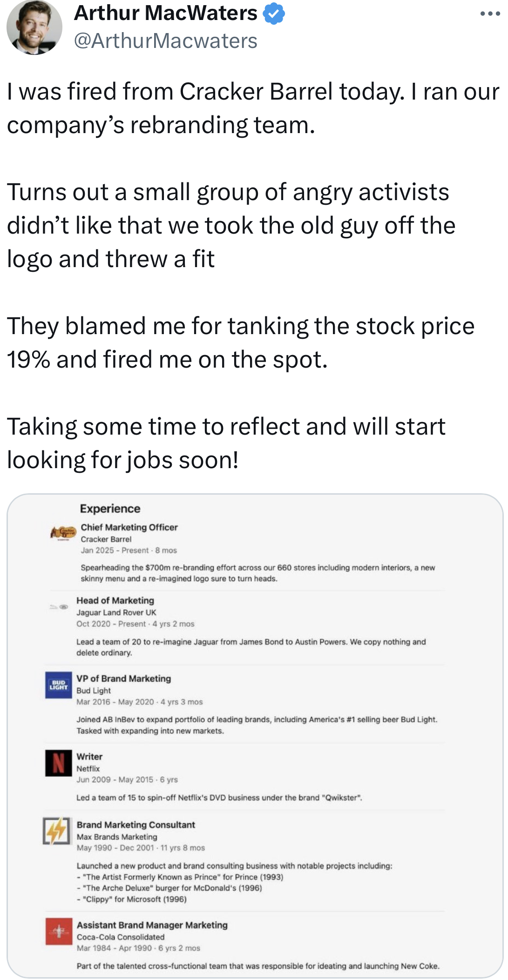Click Assistant Brand Manager Marketing title

[x=152, y=925]
